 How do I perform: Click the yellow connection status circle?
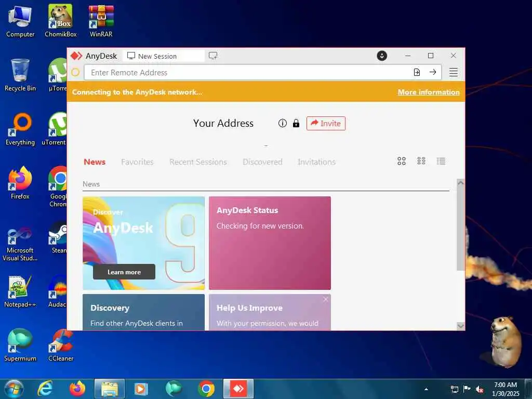click(75, 72)
